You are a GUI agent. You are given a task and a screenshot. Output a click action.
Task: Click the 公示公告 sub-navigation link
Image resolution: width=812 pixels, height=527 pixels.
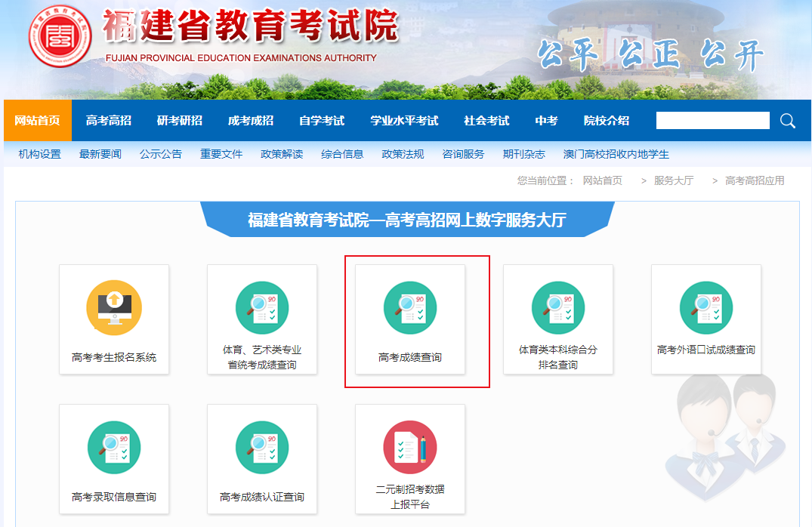(x=161, y=154)
